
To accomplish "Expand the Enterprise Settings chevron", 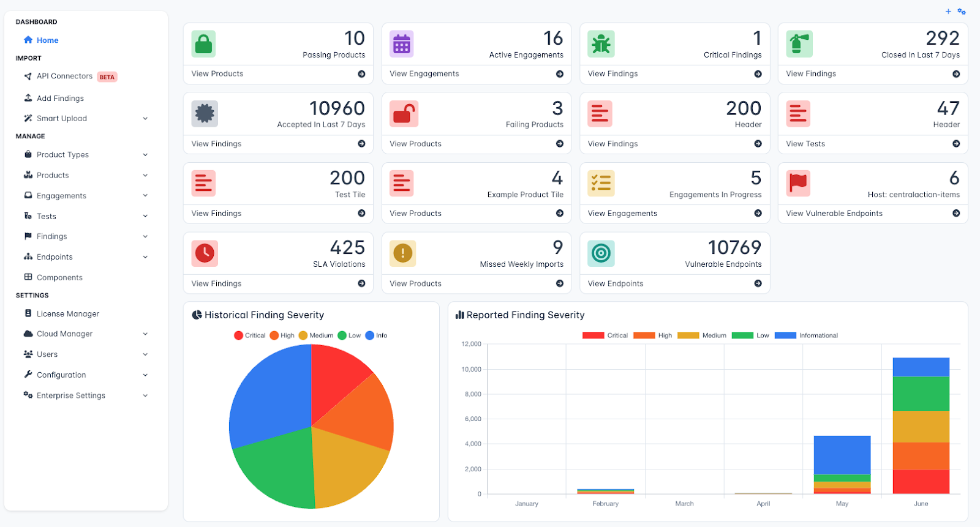I will click(145, 395).
